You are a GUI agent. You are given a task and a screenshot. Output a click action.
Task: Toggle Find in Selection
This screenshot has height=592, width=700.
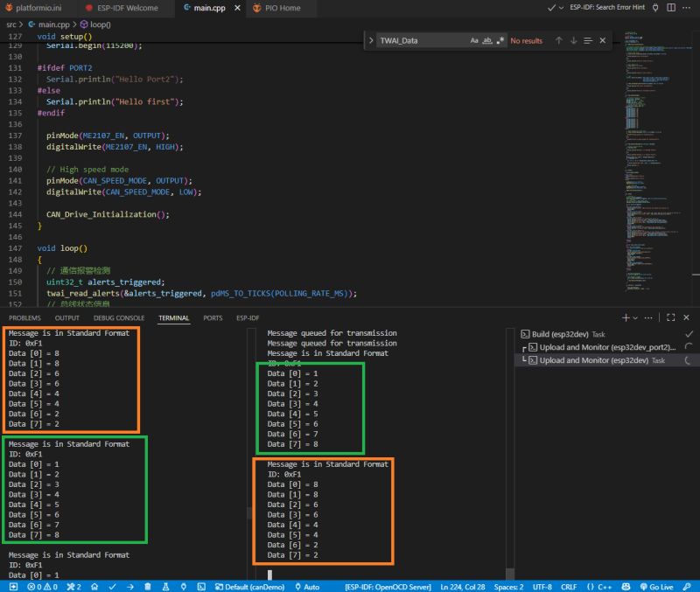(588, 40)
